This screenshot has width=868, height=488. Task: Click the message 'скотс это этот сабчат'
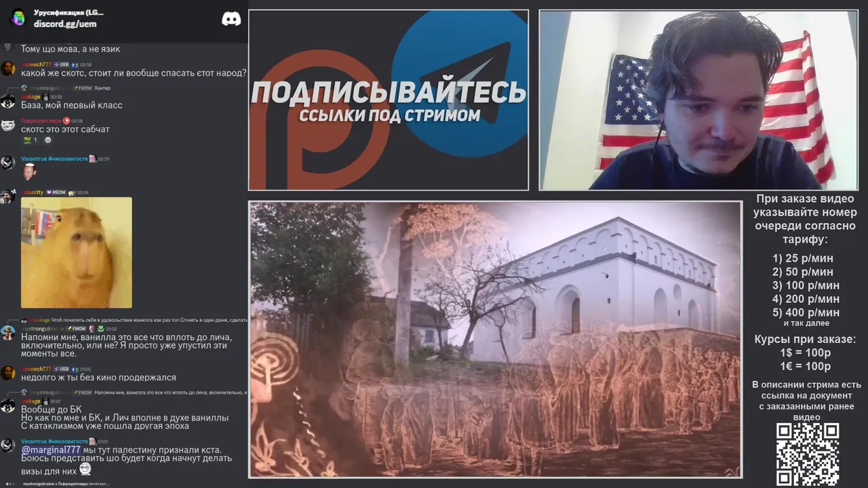65,129
